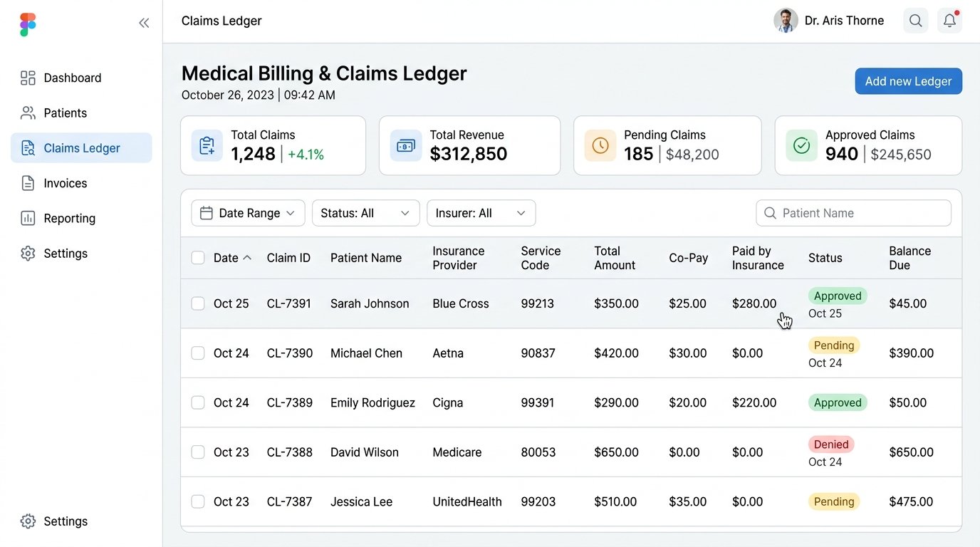Screen dimensions: 980x547
Task: Click the Dashboard grid icon
Action: 28,78
